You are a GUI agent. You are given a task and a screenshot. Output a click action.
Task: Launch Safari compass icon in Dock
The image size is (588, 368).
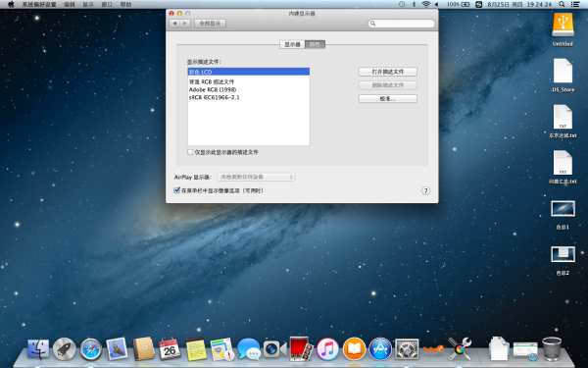click(91, 349)
